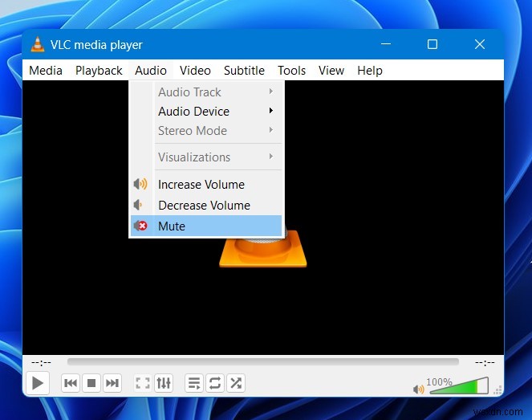Minimize the VLC media player window
532x420 pixels.
[x=386, y=44]
